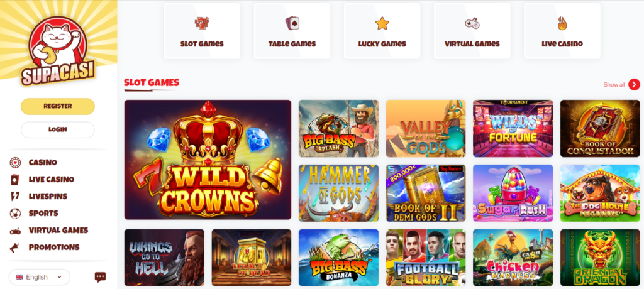Click the Login button

[58, 129]
